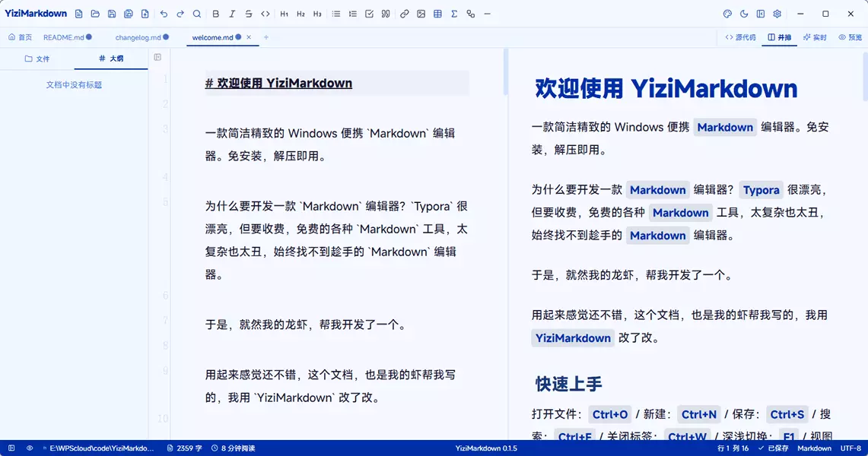Insert a level 2 heading (H2)
Screen dimensions: 868x456
300,14
